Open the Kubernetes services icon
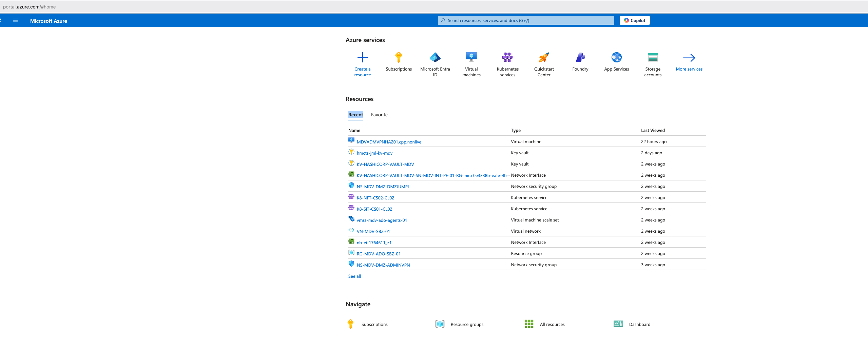Viewport: 868px width, 348px height. tap(507, 57)
